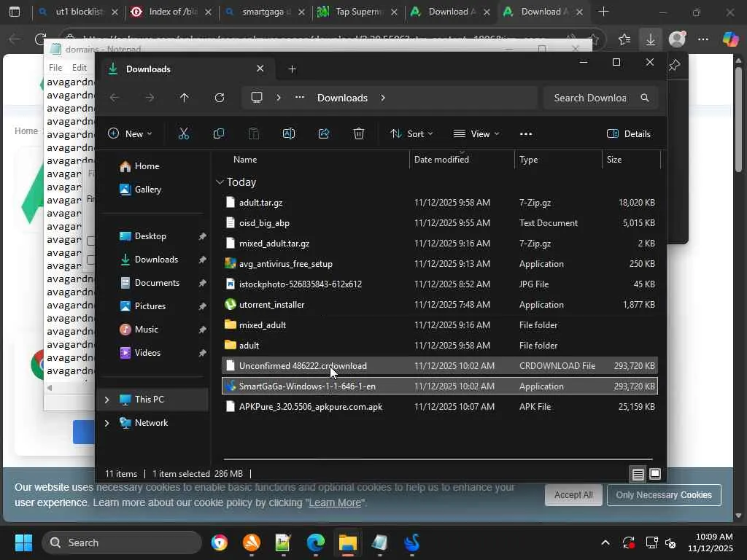
Task: Open Home in navigation pane
Action: click(x=139, y=166)
